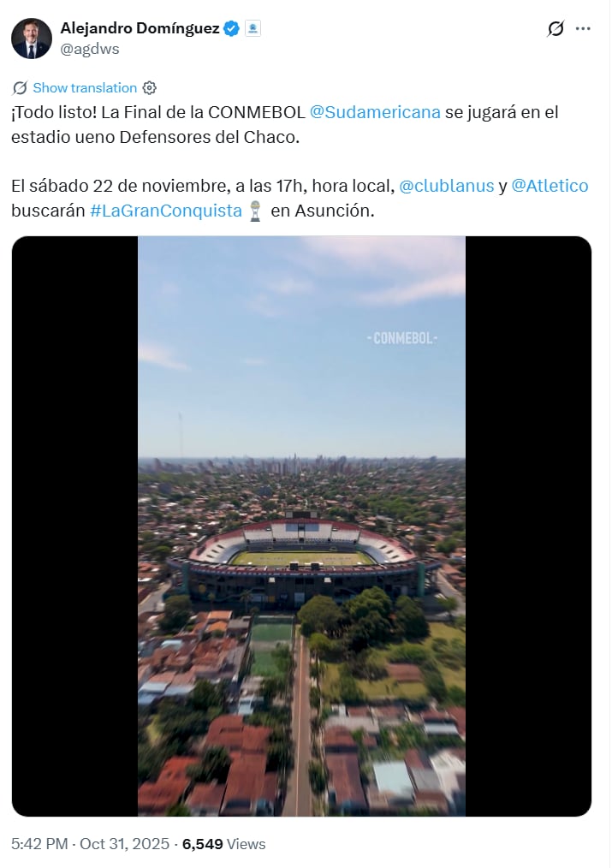Click the Grok icon at top right
Viewport: 612px width, 868px height.
pos(553,27)
